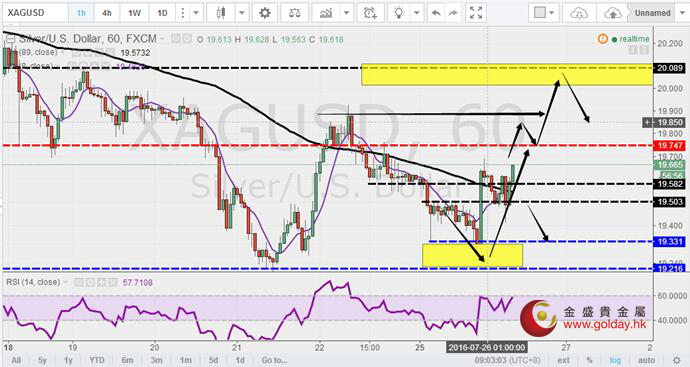Click the XAGUSD symbol input field
The height and width of the screenshot is (367, 690).
pos(35,13)
